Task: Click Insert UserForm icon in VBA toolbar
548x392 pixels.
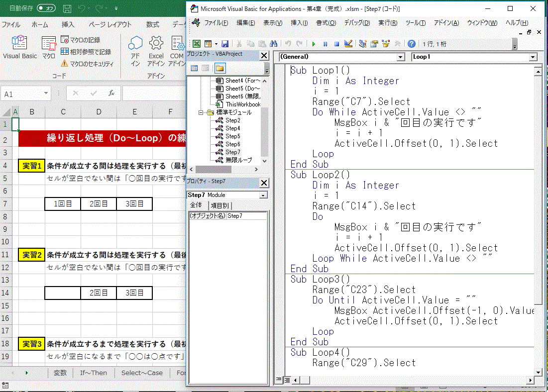Action: pyautogui.click(x=208, y=44)
